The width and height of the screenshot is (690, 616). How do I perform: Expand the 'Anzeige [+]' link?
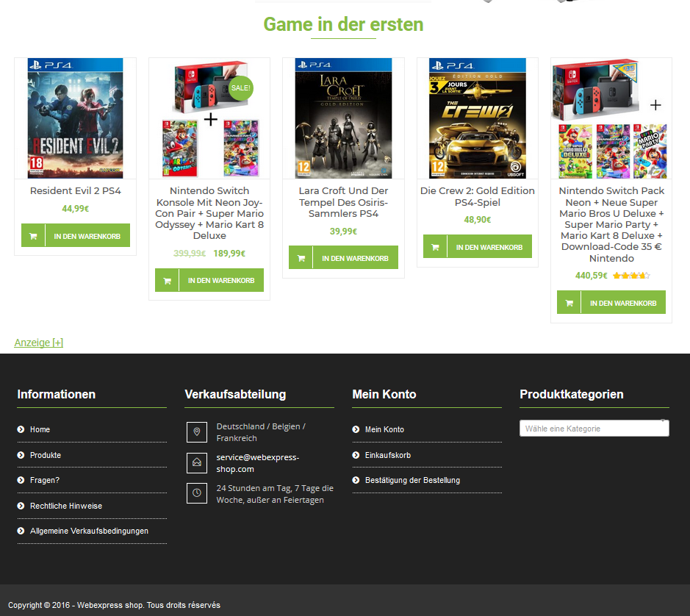(39, 343)
